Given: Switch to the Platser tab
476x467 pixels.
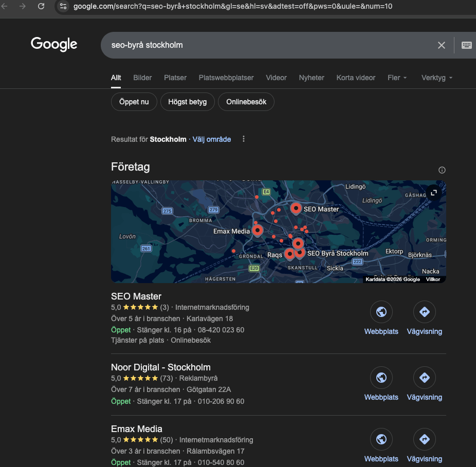Looking at the screenshot, I should (175, 78).
